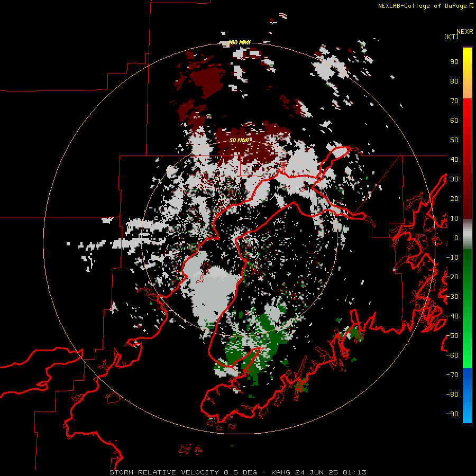Click the -90 value on velocity scale
Viewport: 476px width, 476px height.
pyautogui.click(x=452, y=414)
